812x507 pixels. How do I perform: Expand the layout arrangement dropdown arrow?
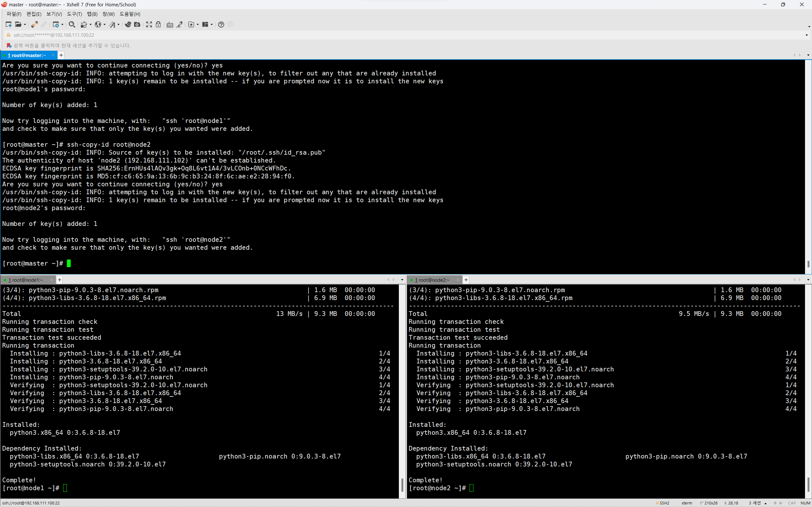click(212, 24)
